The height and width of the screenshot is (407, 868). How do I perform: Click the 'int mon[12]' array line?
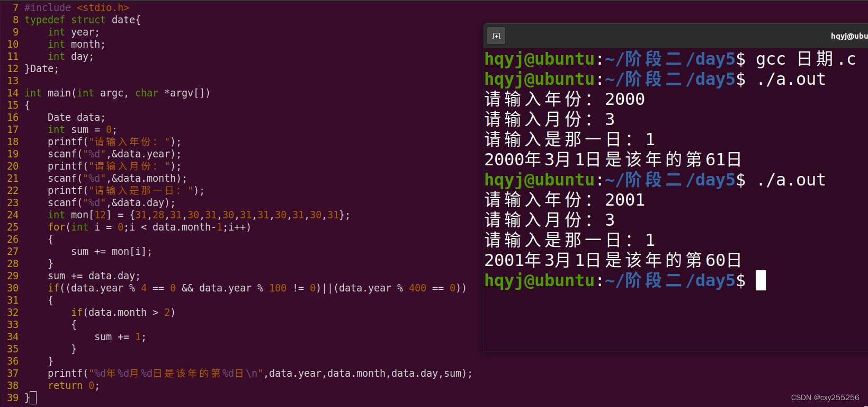pyautogui.click(x=199, y=215)
